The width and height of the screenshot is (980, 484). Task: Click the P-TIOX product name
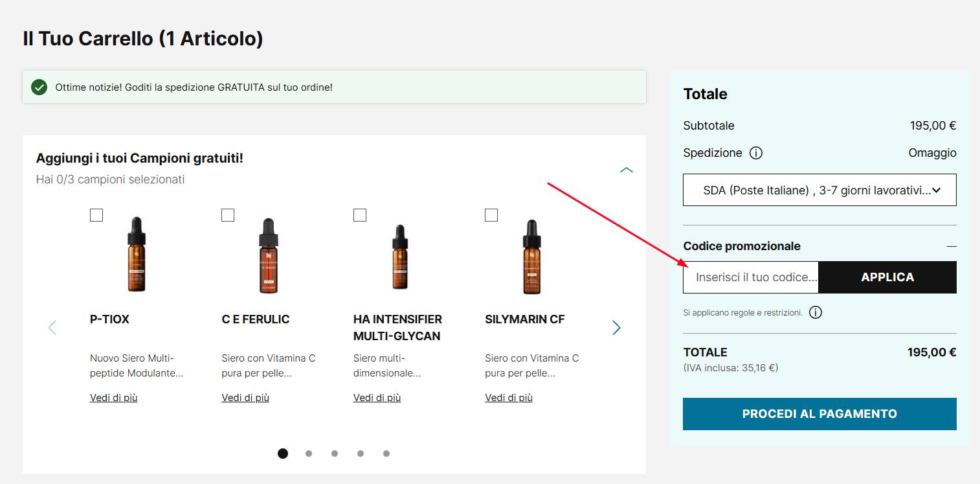(110, 319)
